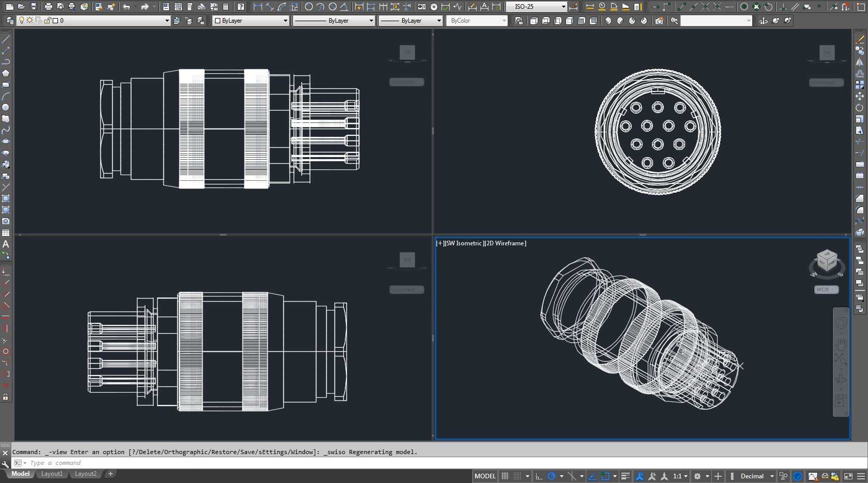
Task: Open the Decimal units dropdown
Action: pyautogui.click(x=757, y=476)
